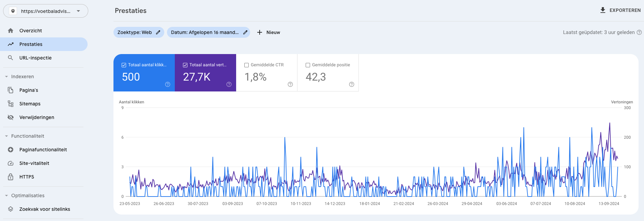This screenshot has height=221, width=644.
Task: Open help icon on Totaal aantal vertoningen card
Action: tap(229, 84)
